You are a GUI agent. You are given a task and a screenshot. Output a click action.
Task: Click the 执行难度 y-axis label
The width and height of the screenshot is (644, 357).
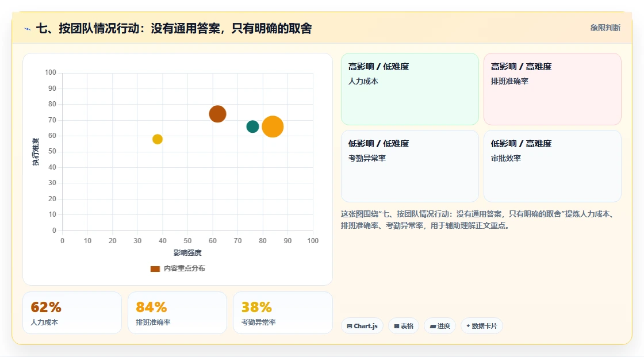pyautogui.click(x=36, y=152)
